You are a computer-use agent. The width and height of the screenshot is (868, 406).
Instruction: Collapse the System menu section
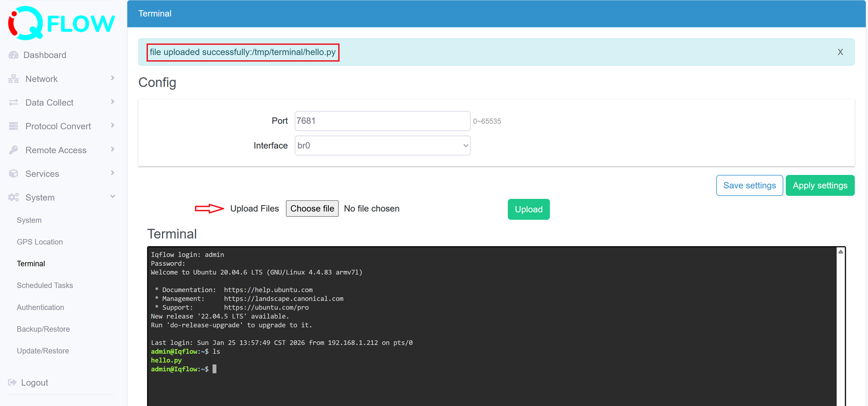pos(112,196)
